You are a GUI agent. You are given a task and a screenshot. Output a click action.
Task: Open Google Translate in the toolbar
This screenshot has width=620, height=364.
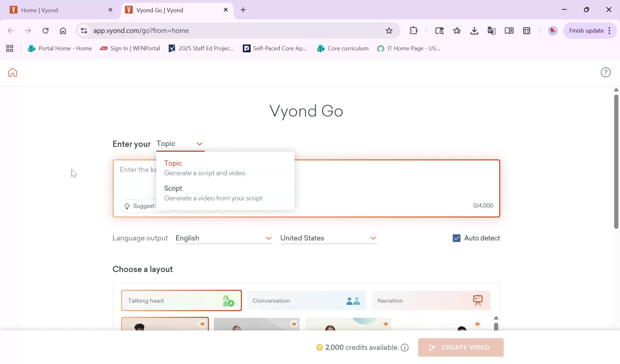tap(491, 30)
